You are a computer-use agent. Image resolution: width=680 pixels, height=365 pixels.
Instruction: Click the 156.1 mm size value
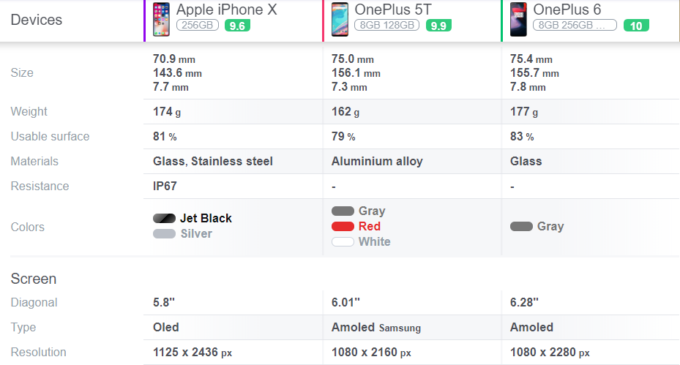356,73
